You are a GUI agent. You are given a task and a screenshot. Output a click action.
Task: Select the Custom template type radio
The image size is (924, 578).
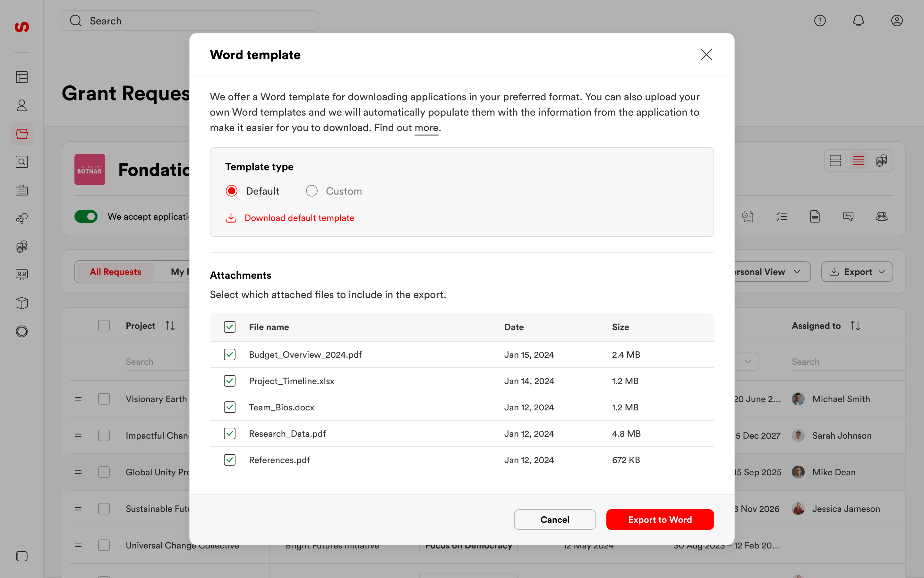pos(312,191)
